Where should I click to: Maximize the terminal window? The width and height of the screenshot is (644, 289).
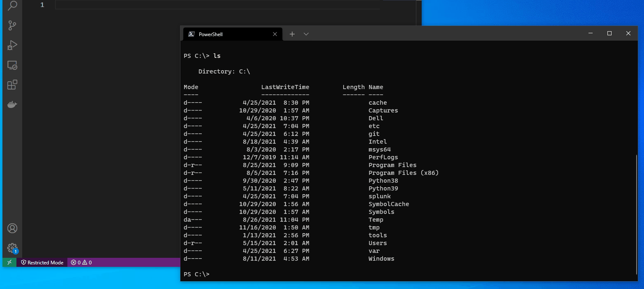tap(609, 33)
